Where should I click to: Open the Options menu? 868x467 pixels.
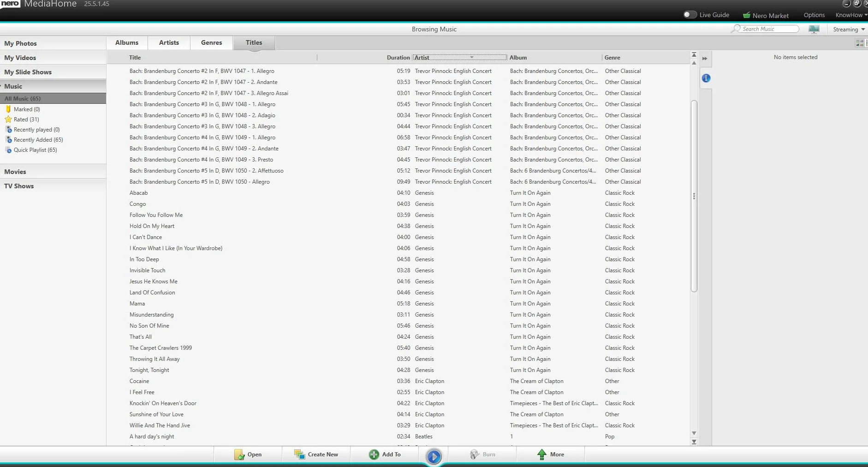[x=814, y=15]
